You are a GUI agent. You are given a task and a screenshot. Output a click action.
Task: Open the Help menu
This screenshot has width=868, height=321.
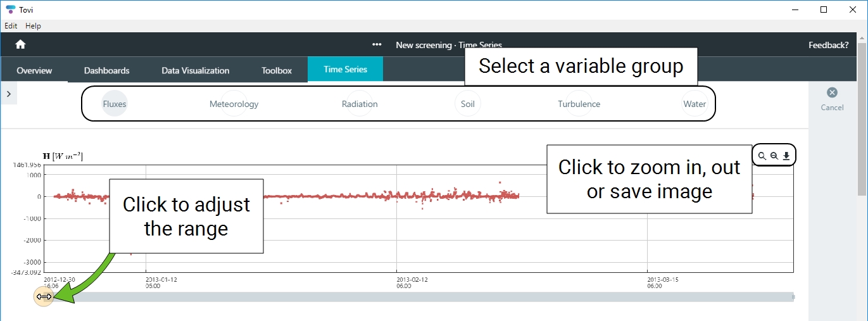[x=33, y=26]
